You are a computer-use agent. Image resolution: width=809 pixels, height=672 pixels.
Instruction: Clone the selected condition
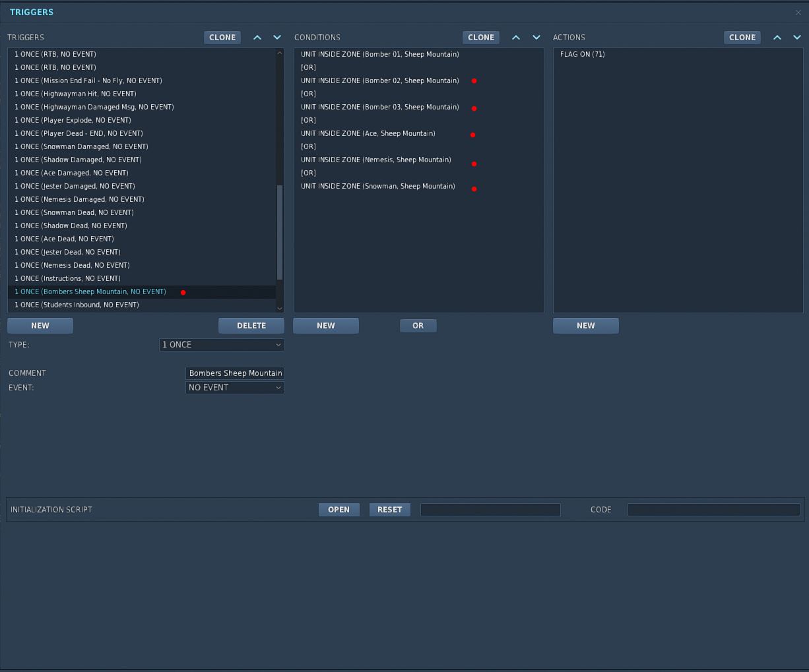pos(481,38)
